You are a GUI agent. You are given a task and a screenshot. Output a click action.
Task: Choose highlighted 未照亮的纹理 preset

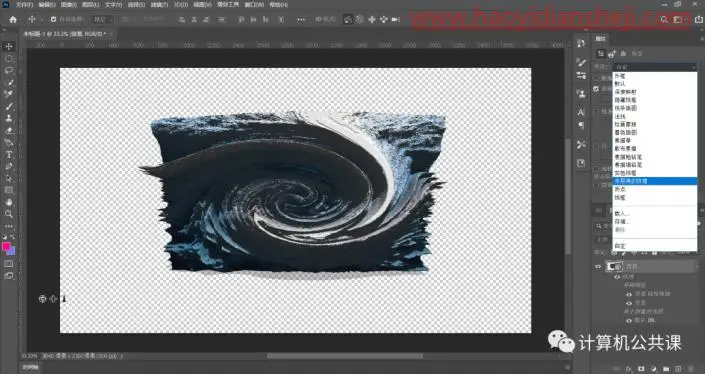[655, 181]
